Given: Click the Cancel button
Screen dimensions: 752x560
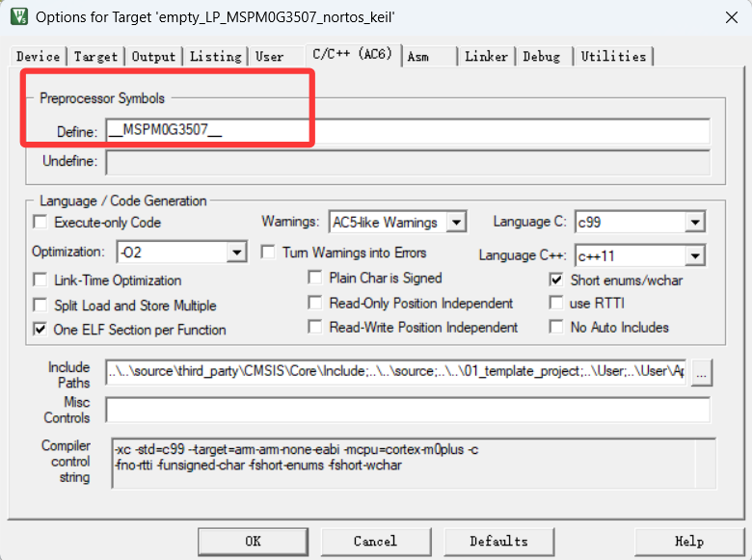Looking at the screenshot, I should pos(376,542).
